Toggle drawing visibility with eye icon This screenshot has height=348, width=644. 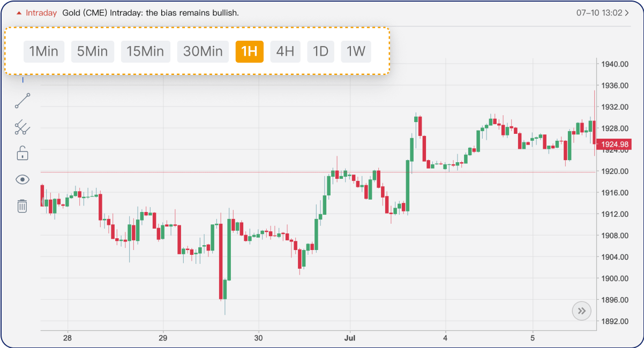(x=23, y=179)
